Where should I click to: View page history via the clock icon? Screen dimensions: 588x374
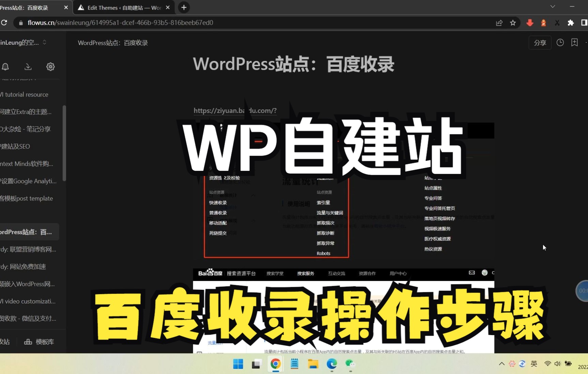[560, 42]
